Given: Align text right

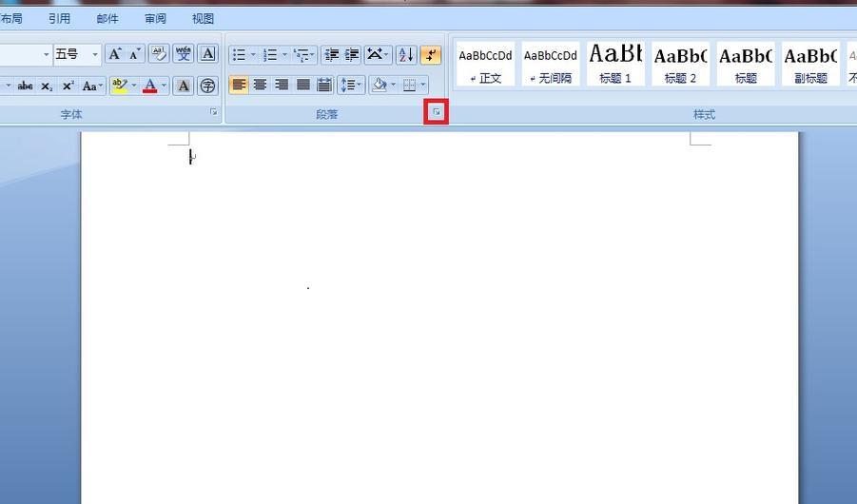Looking at the screenshot, I should [282, 85].
